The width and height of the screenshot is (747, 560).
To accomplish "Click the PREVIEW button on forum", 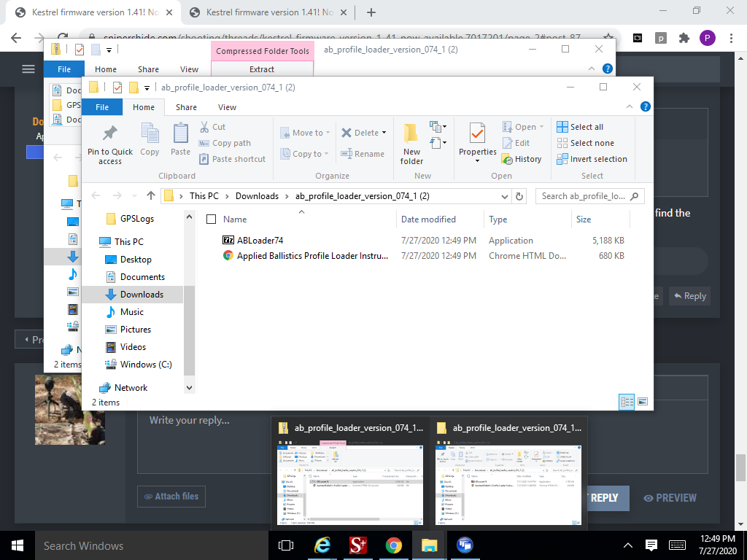I will pyautogui.click(x=670, y=498).
